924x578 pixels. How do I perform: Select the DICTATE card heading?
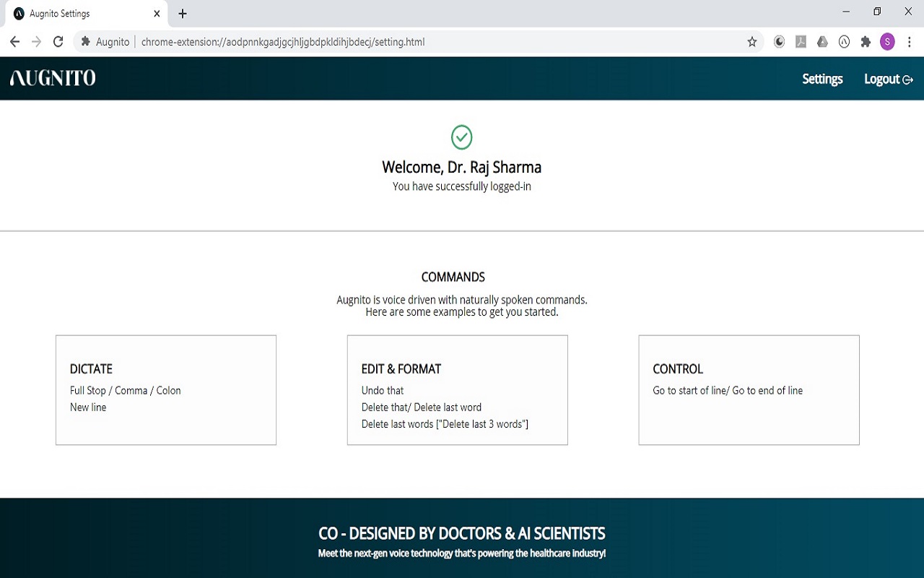pyautogui.click(x=91, y=368)
